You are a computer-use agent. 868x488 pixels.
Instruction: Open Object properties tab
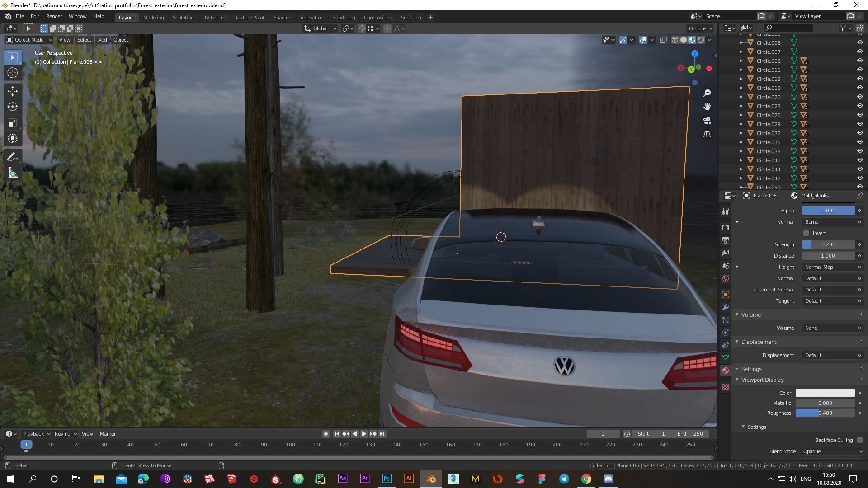tap(726, 294)
